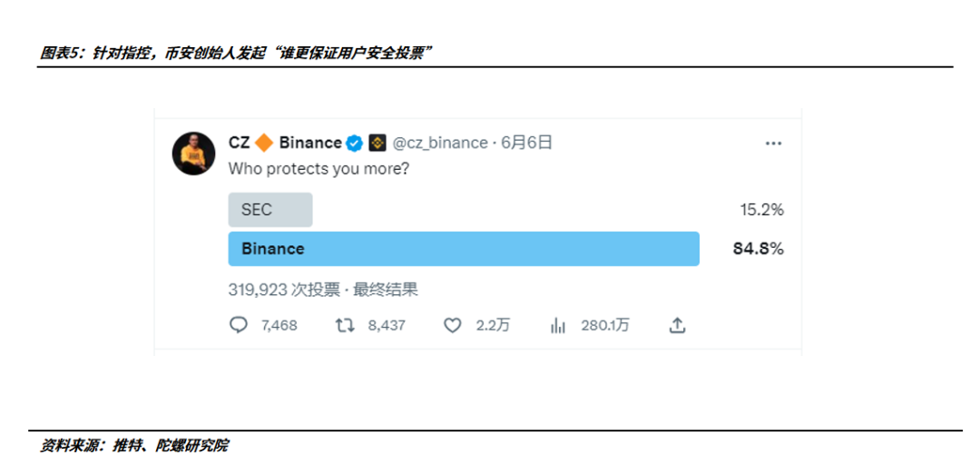Like the tweet with the heart icon

452,325
